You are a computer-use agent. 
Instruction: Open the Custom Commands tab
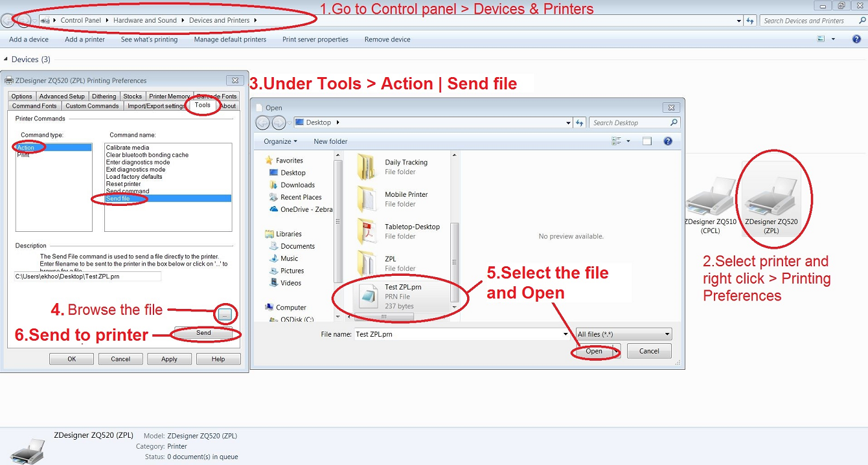[x=92, y=106]
